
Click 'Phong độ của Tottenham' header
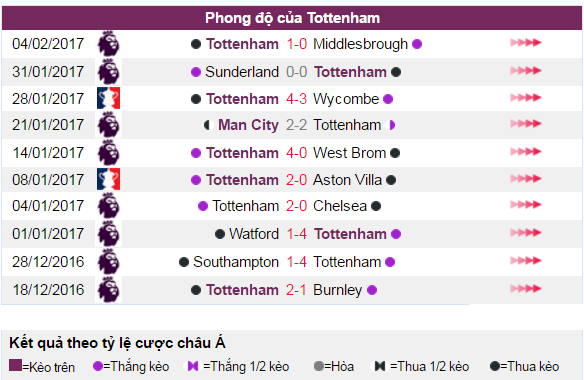pyautogui.click(x=292, y=18)
